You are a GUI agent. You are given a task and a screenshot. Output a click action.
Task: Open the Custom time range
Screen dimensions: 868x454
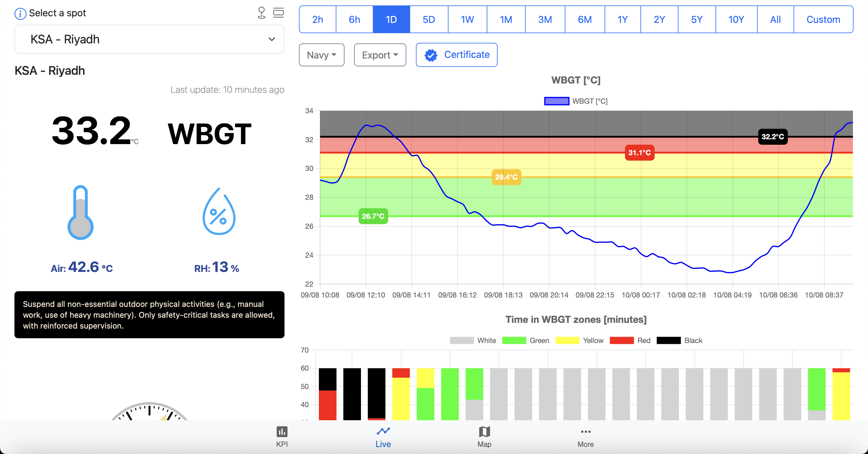pyautogui.click(x=823, y=20)
